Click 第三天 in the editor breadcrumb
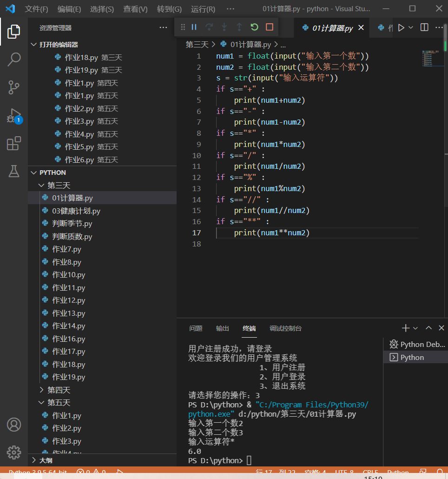 pos(197,45)
